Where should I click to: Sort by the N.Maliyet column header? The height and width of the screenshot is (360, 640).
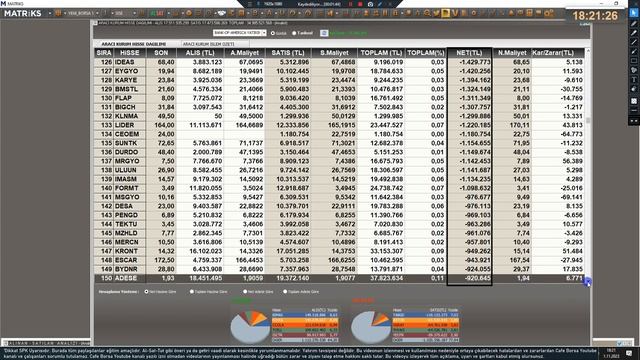pyautogui.click(x=512, y=53)
